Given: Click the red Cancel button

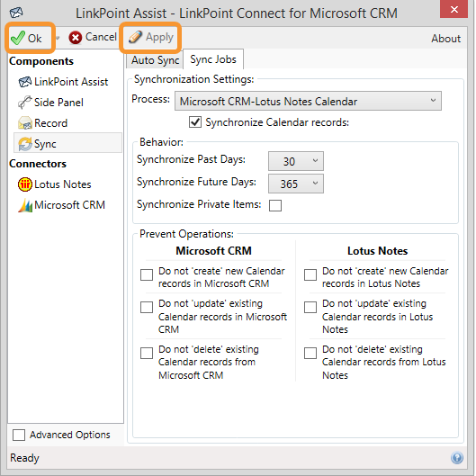Looking at the screenshot, I should pyautogui.click(x=93, y=37).
